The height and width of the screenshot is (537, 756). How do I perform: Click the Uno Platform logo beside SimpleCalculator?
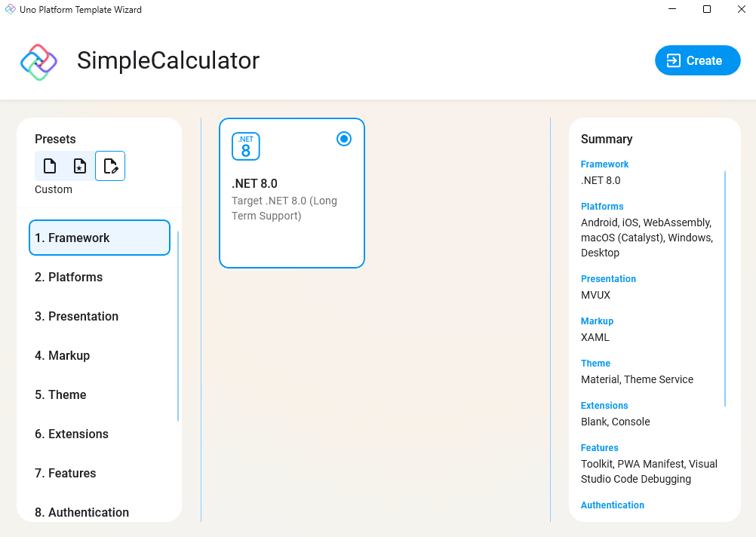pyautogui.click(x=38, y=61)
